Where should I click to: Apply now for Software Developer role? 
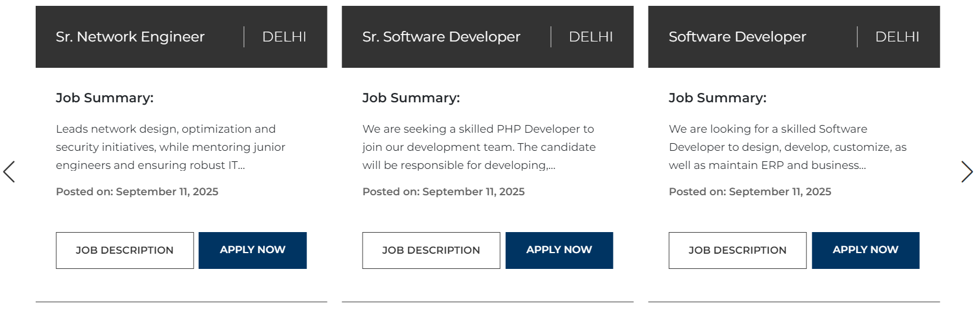click(865, 250)
